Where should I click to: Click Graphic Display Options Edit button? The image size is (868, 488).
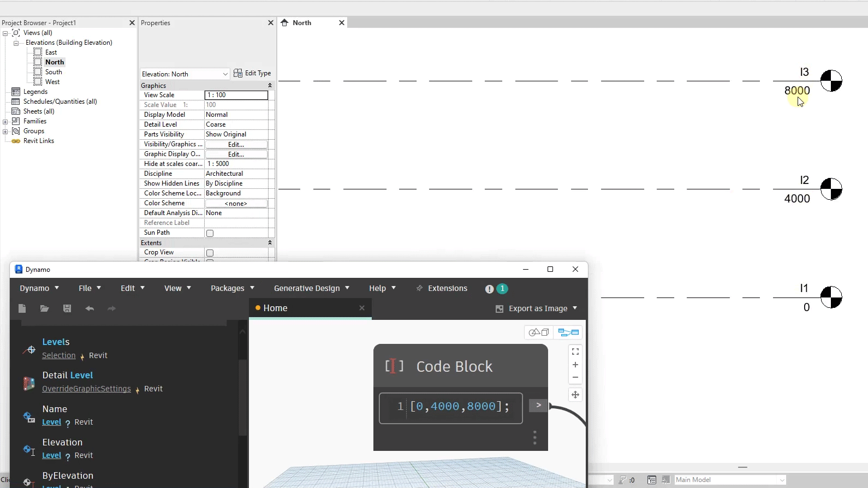(x=236, y=154)
